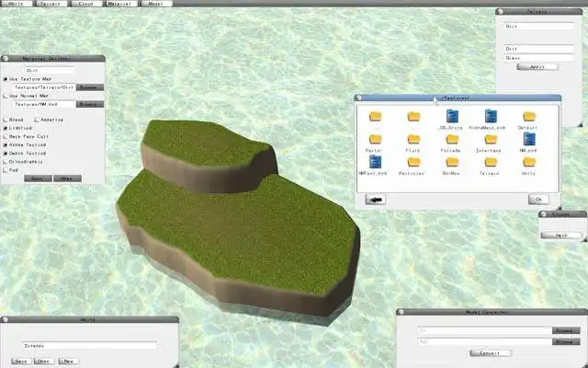Click Open in Material Designer
588x368 pixels.
tap(67, 178)
